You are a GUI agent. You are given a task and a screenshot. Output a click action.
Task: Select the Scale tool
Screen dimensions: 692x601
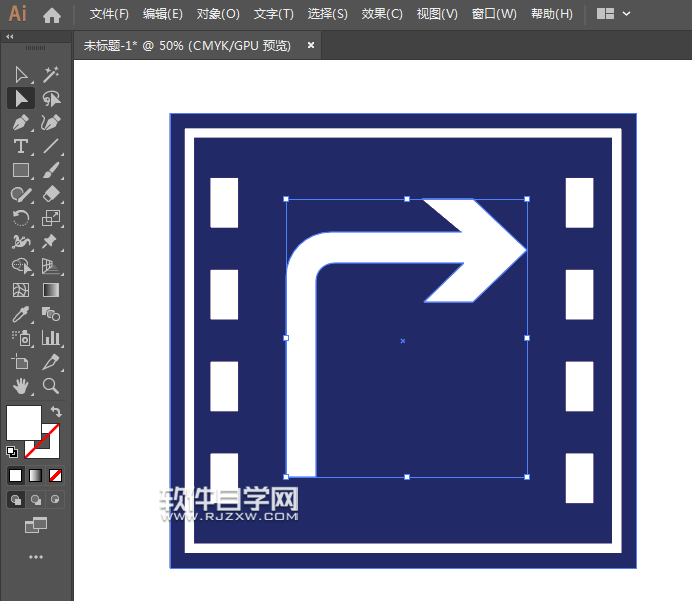pyautogui.click(x=51, y=218)
